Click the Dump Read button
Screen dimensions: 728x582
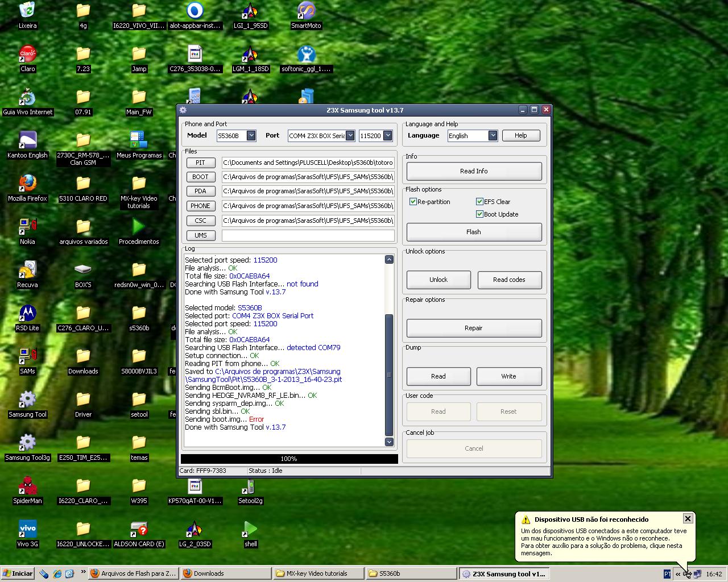tap(439, 376)
